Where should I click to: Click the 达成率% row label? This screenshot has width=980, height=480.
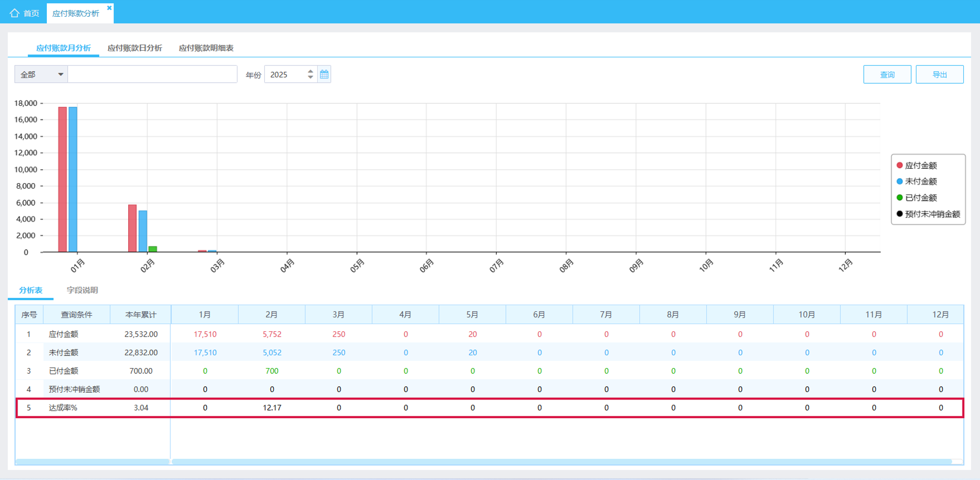[x=63, y=408]
